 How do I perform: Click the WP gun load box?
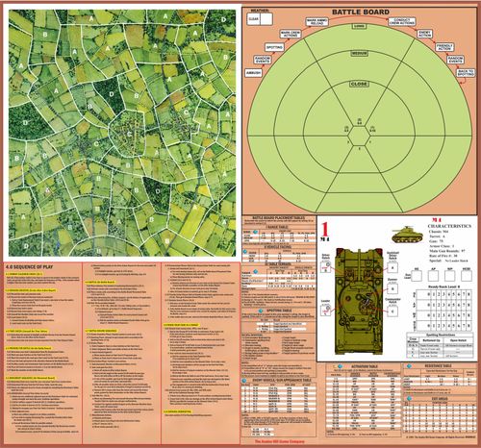(449, 276)
